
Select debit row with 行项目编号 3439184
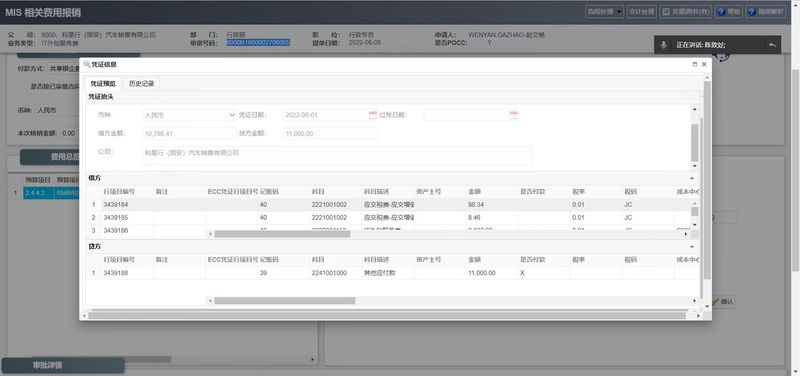coord(389,205)
